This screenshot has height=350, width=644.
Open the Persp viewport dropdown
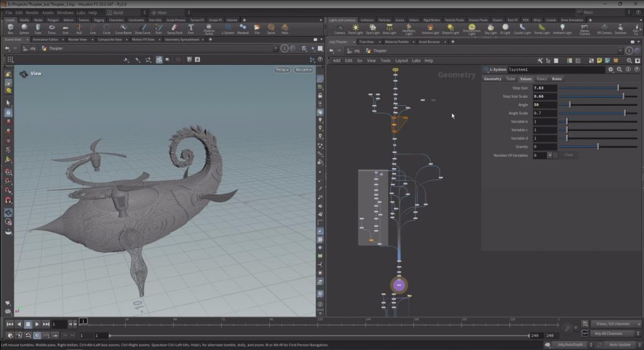[x=282, y=69]
